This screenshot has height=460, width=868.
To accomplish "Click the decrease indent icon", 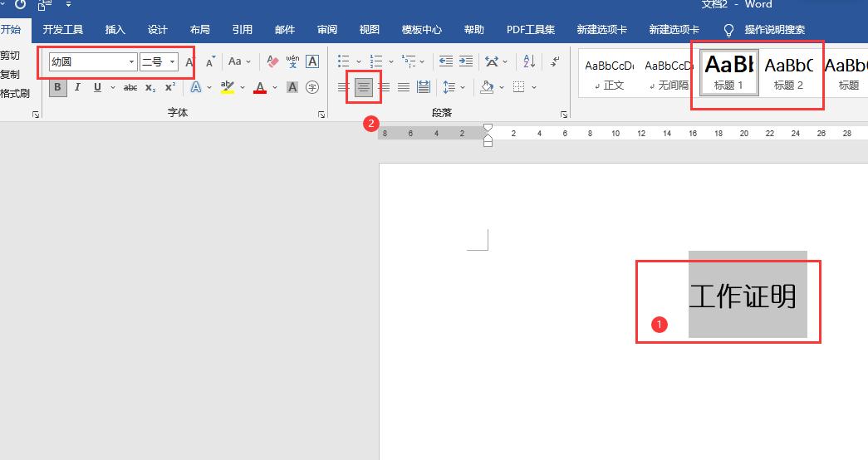I will pyautogui.click(x=445, y=61).
